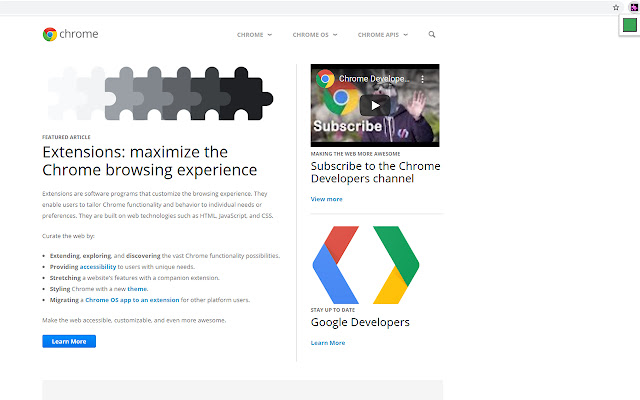
Task: Open the 'Chrome OS app to an extension' link
Action: pyautogui.click(x=132, y=300)
